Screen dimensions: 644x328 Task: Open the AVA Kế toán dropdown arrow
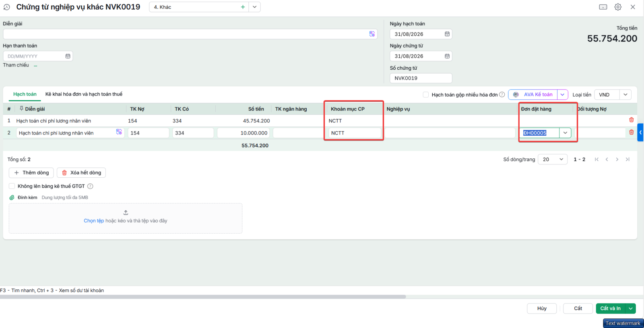[x=562, y=95]
